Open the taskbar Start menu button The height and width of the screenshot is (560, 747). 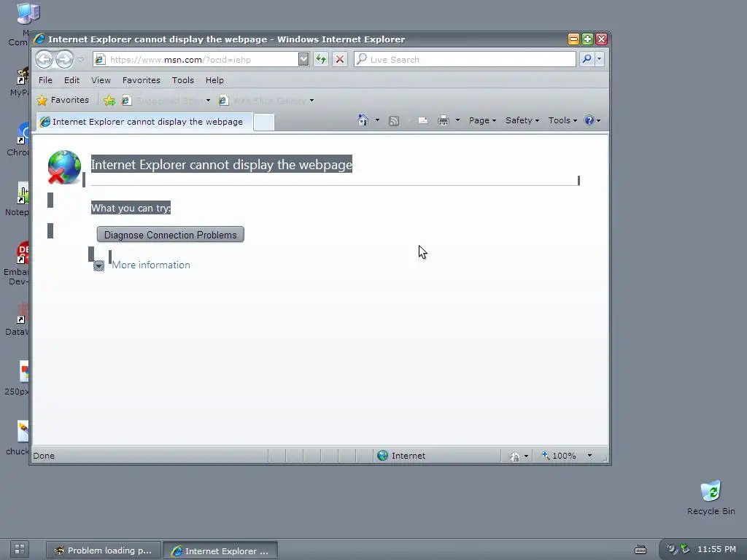[20, 549]
